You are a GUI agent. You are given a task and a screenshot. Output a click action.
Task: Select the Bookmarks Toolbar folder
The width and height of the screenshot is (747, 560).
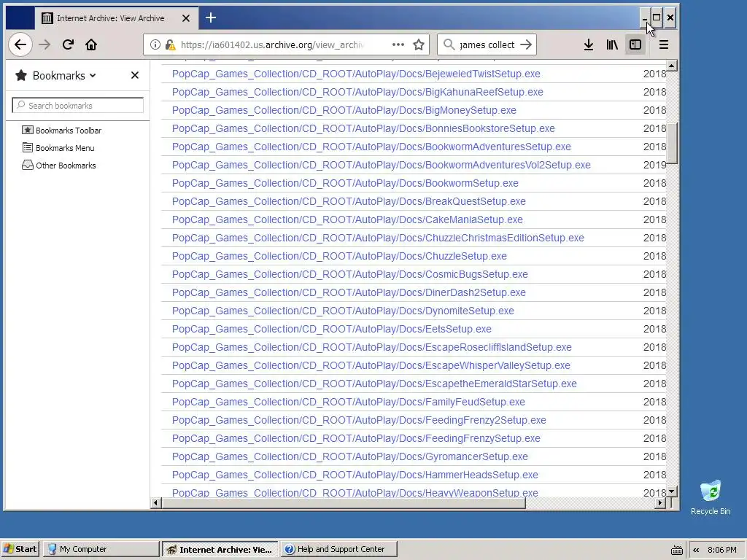(62, 130)
